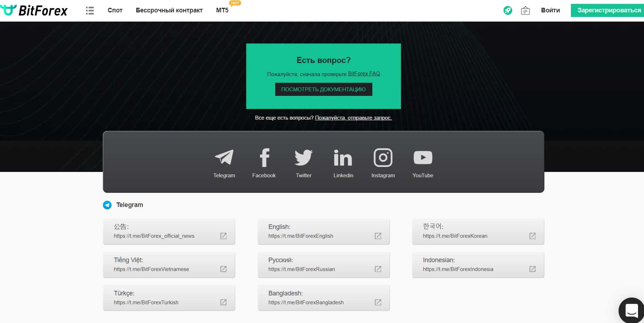Open the list menu icon beside the logo
Viewport: 644px width, 323px height.
pyautogui.click(x=90, y=11)
